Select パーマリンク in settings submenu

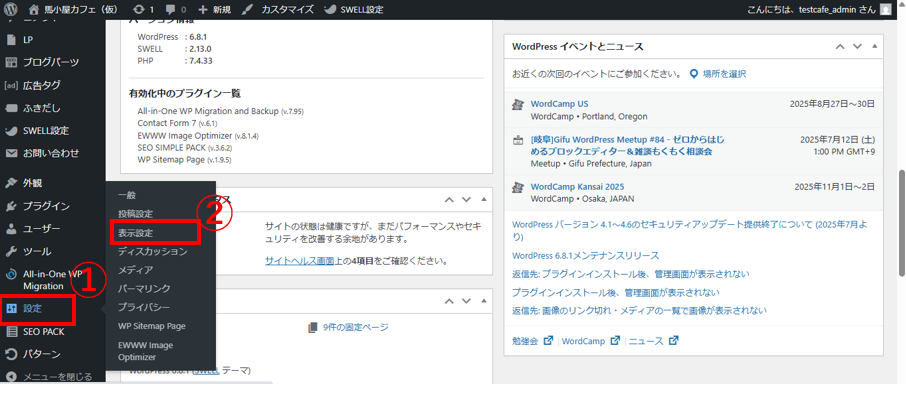click(144, 288)
